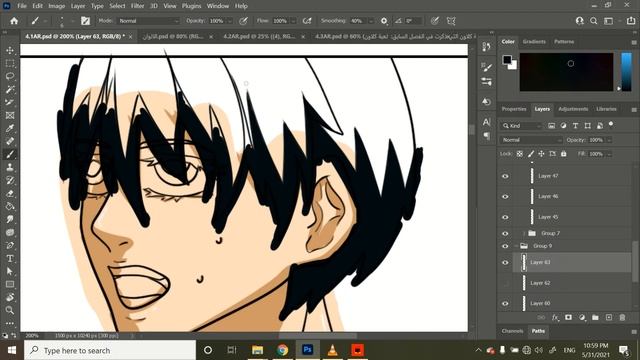This screenshot has width=640, height=360.
Task: Select the Rectangular Marquee tool
Action: pos(10,63)
